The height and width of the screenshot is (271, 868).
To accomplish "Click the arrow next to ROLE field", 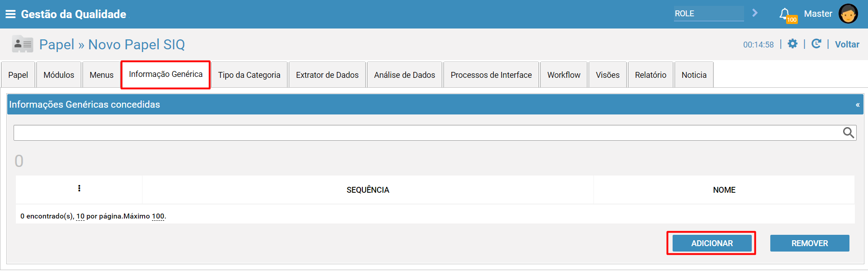I will [755, 13].
